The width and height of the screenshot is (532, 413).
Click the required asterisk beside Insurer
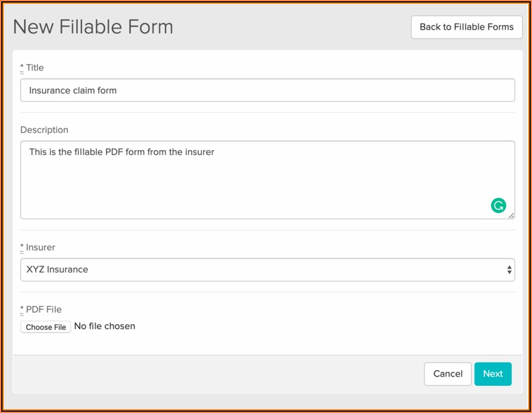(22, 248)
